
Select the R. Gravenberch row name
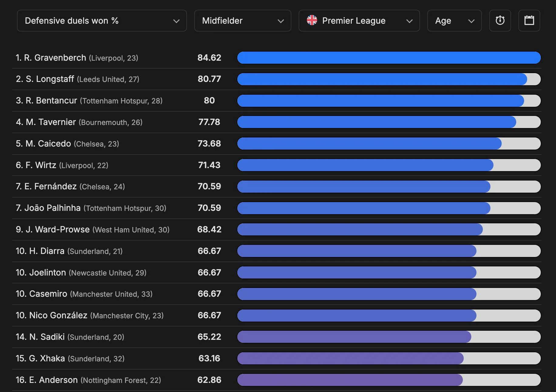pos(55,58)
